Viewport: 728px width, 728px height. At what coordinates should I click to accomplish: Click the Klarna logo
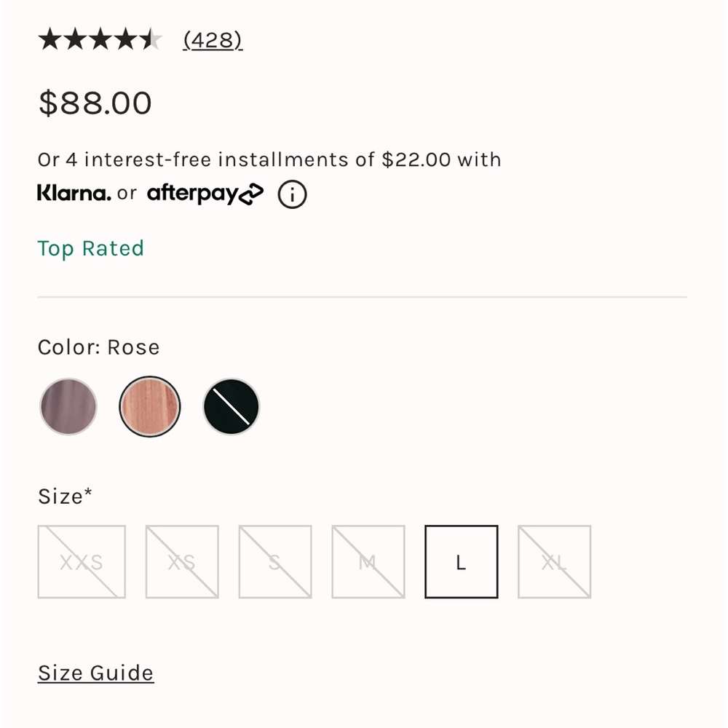click(x=74, y=192)
